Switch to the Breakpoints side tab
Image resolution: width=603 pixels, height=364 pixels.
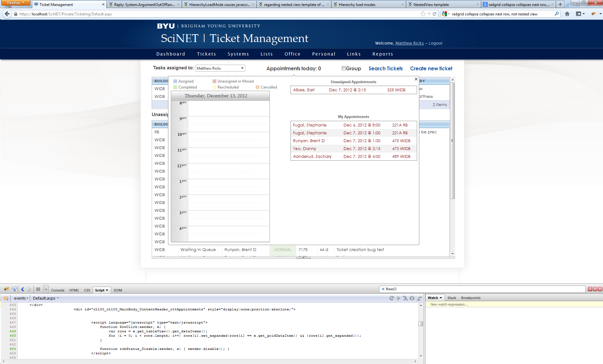coord(470,298)
